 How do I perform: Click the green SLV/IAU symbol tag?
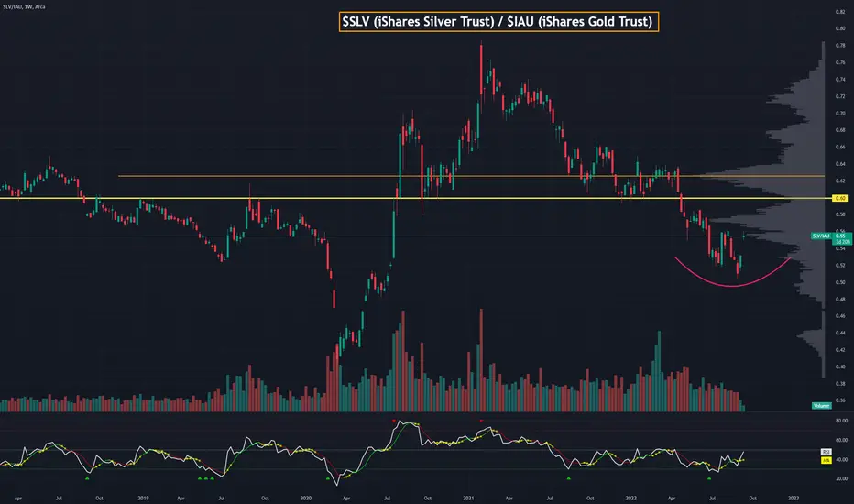tap(821, 236)
